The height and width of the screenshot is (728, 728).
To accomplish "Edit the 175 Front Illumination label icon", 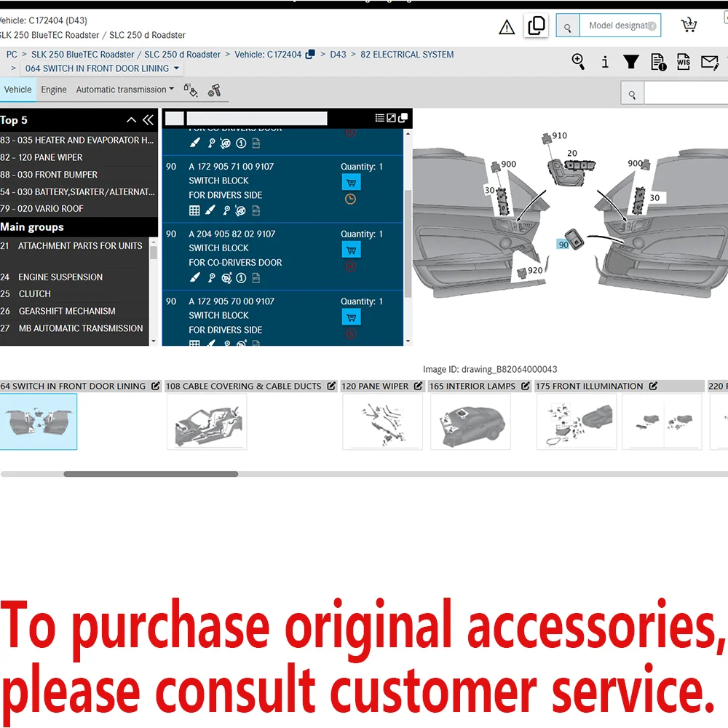I will [653, 386].
